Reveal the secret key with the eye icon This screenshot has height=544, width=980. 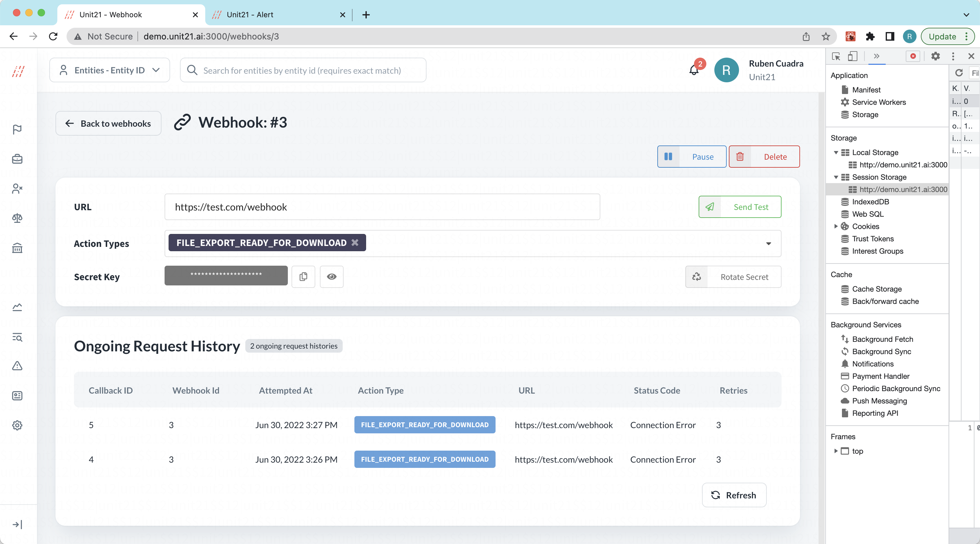(x=331, y=276)
